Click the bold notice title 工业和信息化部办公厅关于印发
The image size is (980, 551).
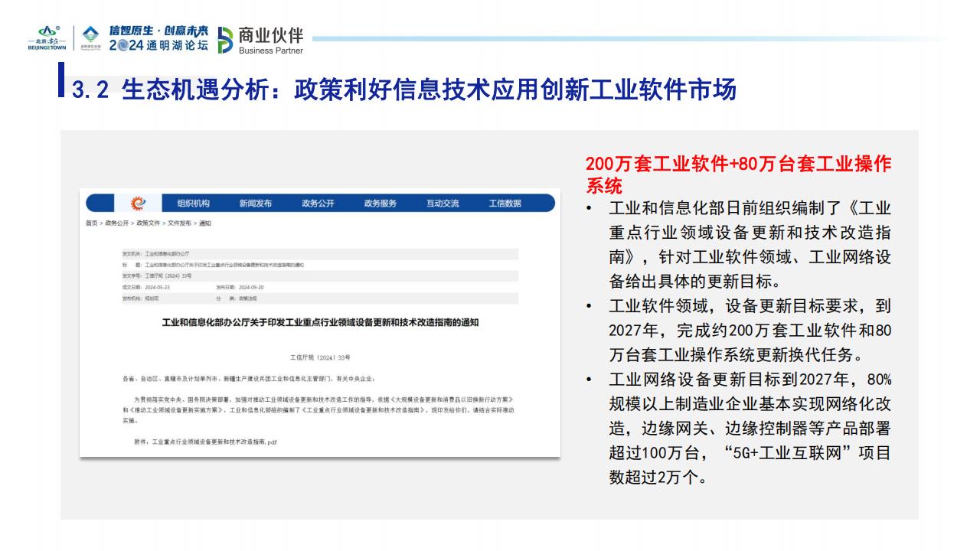click(320, 322)
